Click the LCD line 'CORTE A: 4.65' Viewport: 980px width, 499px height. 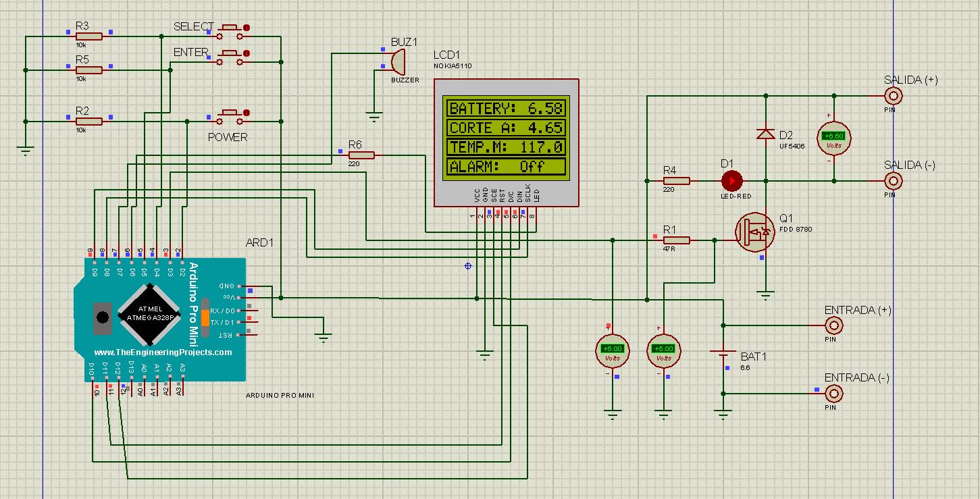pyautogui.click(x=505, y=128)
